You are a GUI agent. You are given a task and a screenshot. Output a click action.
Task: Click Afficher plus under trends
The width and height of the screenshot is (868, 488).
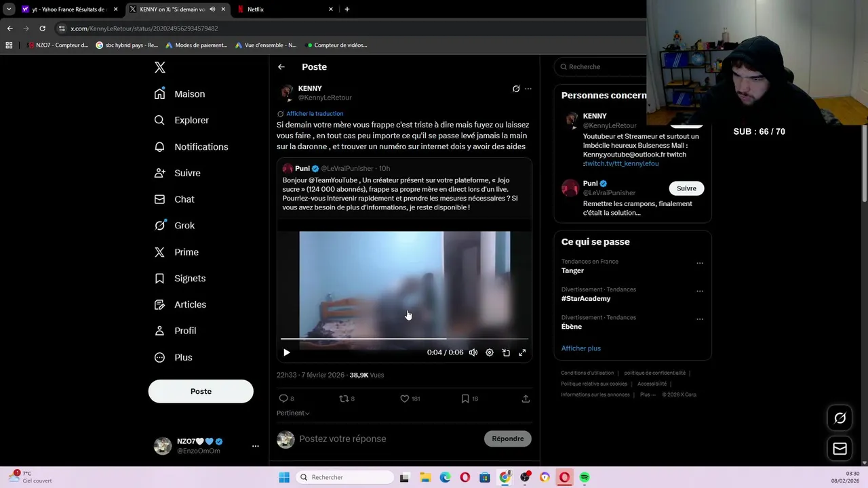(x=581, y=348)
